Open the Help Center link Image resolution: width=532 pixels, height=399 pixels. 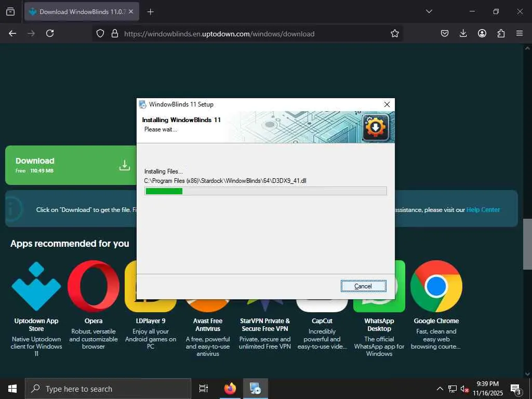click(x=483, y=210)
